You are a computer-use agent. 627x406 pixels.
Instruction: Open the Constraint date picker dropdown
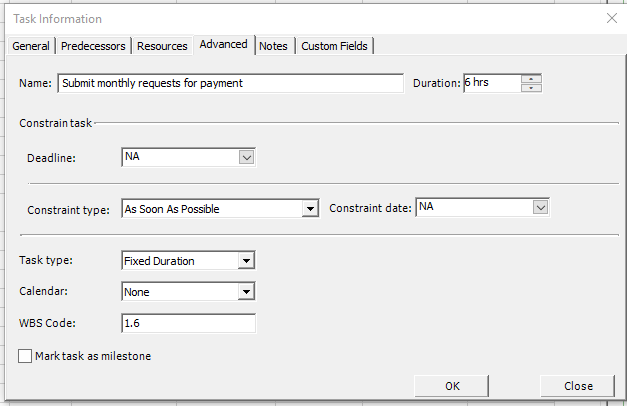541,207
